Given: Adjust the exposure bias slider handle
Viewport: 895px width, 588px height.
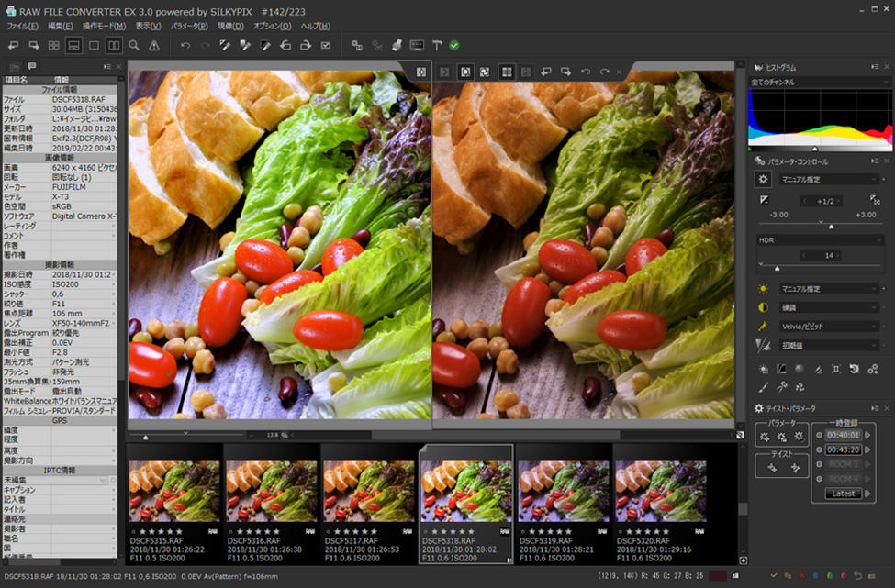Looking at the screenshot, I should (831, 227).
